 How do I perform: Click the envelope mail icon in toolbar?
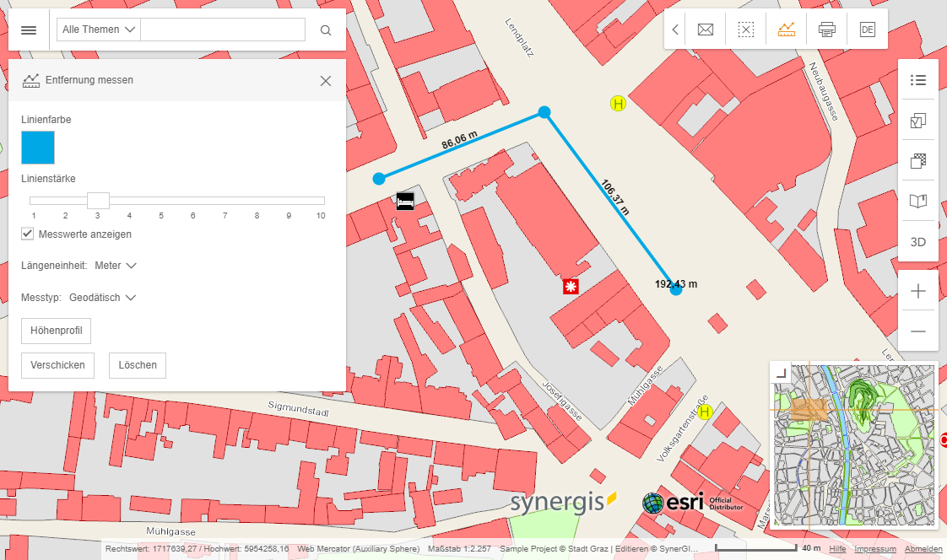coord(705,29)
